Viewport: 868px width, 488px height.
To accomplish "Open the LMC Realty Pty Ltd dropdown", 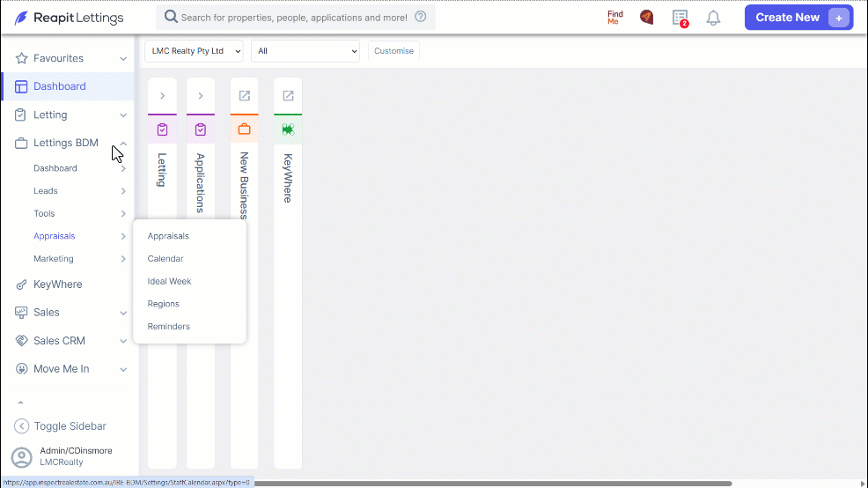I will (194, 51).
